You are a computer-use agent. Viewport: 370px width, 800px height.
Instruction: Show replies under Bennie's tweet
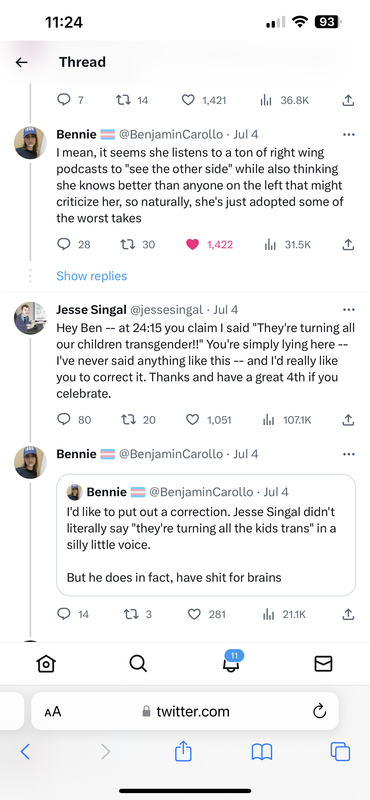[91, 276]
